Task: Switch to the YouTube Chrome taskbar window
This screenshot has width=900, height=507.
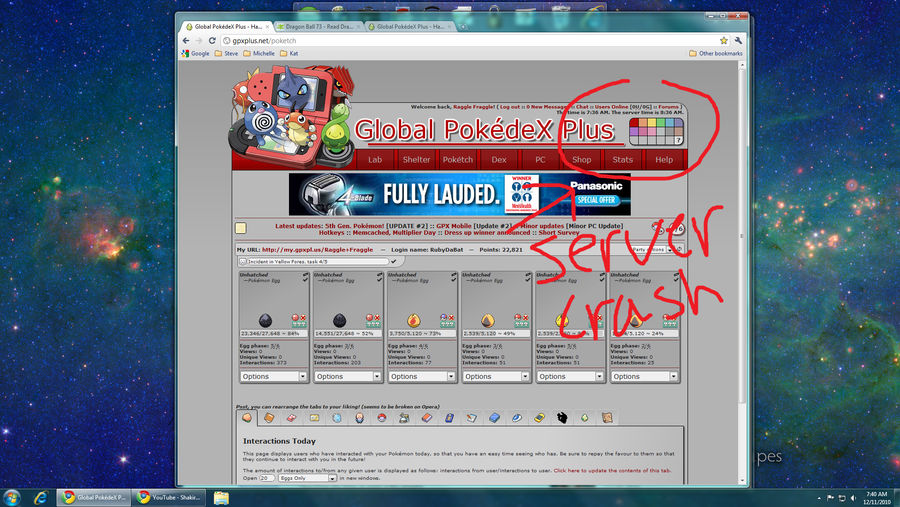Action: pyautogui.click(x=169, y=497)
